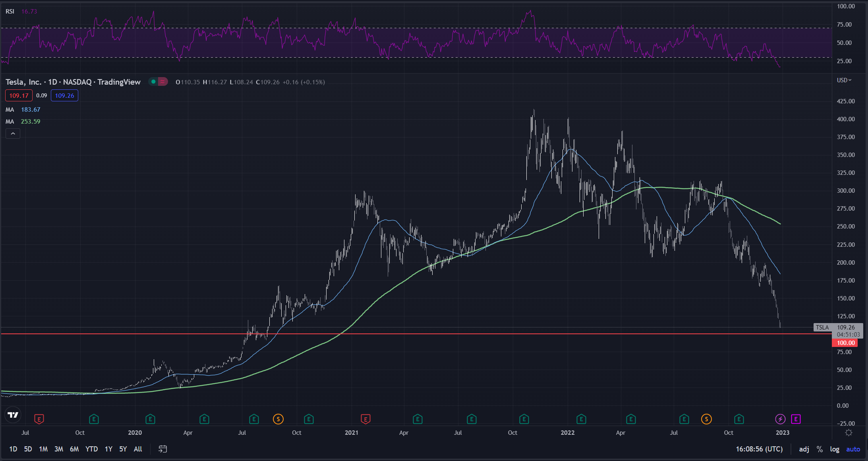Click the earnings marker near Jul 2021
The width and height of the screenshot is (868, 461).
[472, 419]
